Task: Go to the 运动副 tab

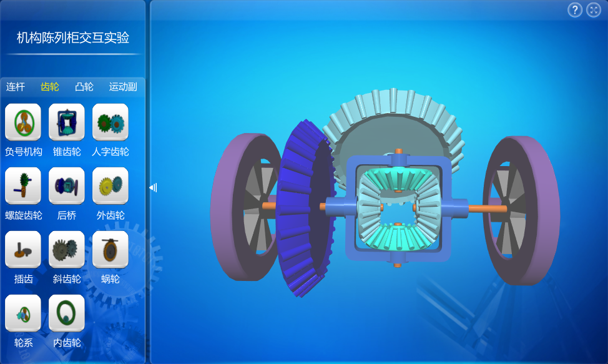Action: [x=123, y=87]
